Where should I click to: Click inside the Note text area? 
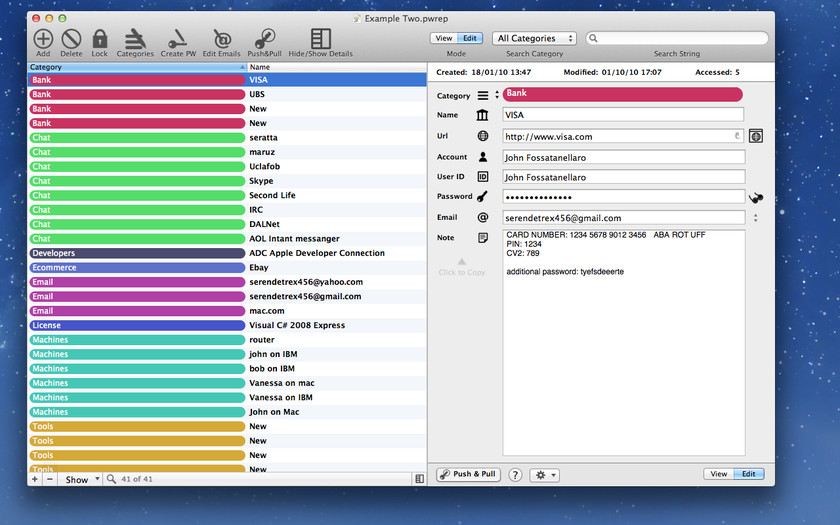tap(624, 343)
